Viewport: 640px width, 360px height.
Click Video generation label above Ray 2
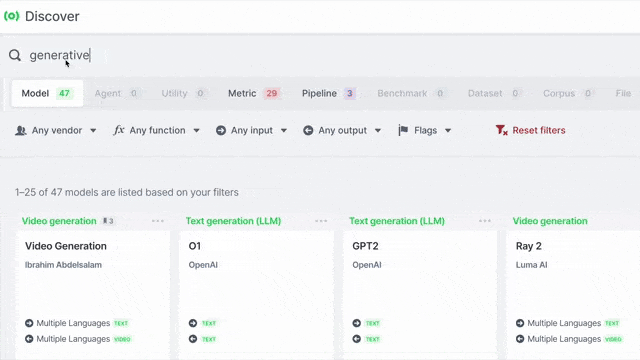pos(550,221)
